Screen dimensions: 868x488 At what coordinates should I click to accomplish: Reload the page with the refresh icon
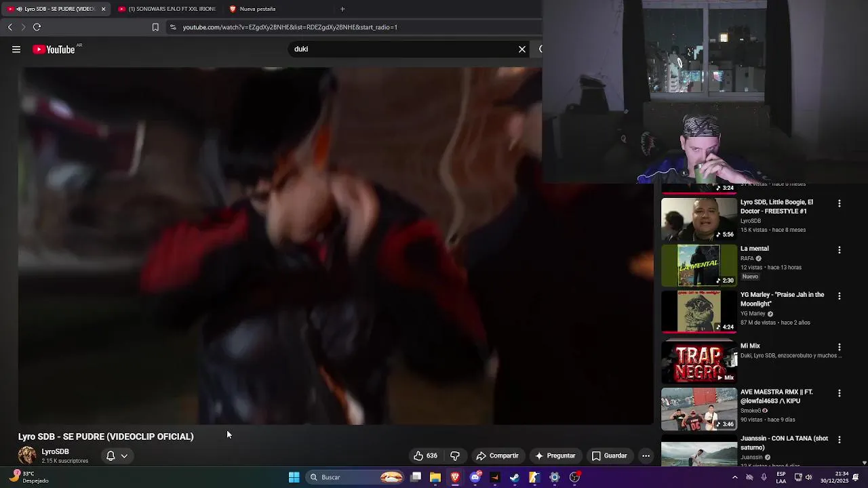(37, 27)
